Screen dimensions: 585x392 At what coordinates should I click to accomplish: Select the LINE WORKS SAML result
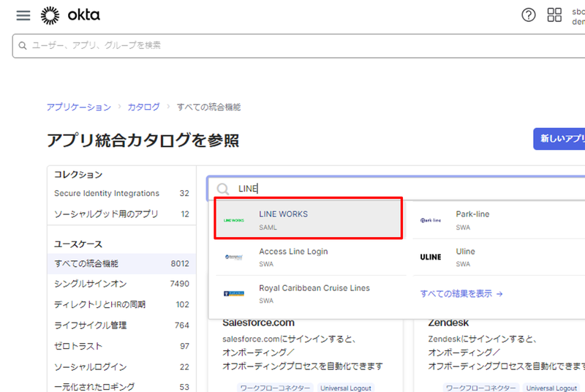309,218
